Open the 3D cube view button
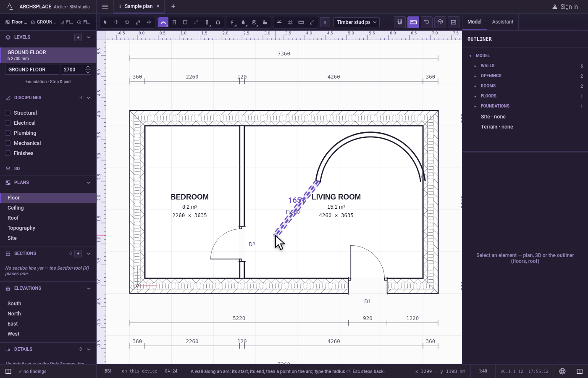588x378 pixels. pos(440,22)
